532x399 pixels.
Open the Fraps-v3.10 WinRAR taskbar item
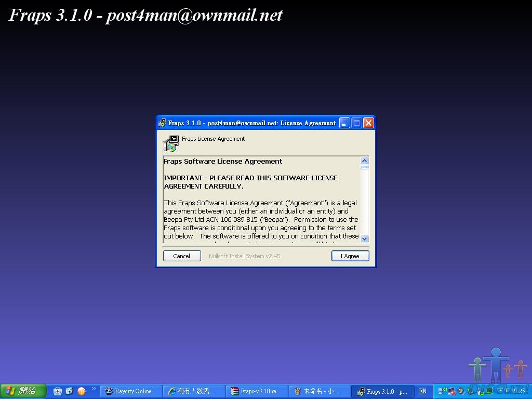click(257, 391)
